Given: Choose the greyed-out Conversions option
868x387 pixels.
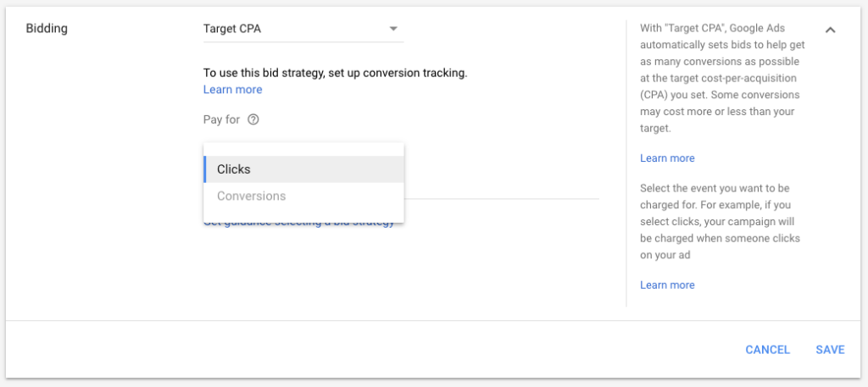Looking at the screenshot, I should point(304,196).
